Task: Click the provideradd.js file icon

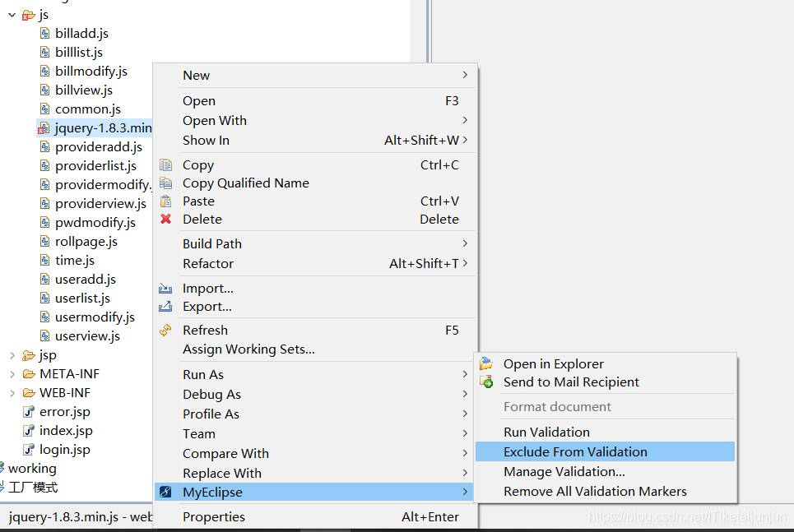Action: 45,147
